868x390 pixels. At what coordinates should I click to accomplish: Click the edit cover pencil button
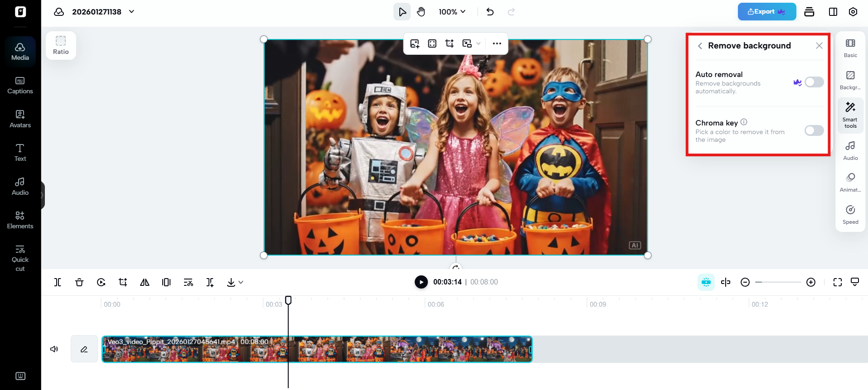tap(84, 349)
